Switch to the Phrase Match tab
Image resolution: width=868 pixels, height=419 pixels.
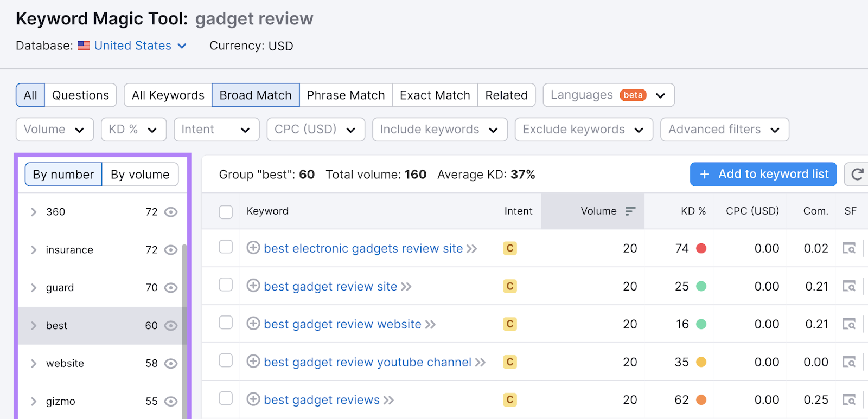(346, 95)
